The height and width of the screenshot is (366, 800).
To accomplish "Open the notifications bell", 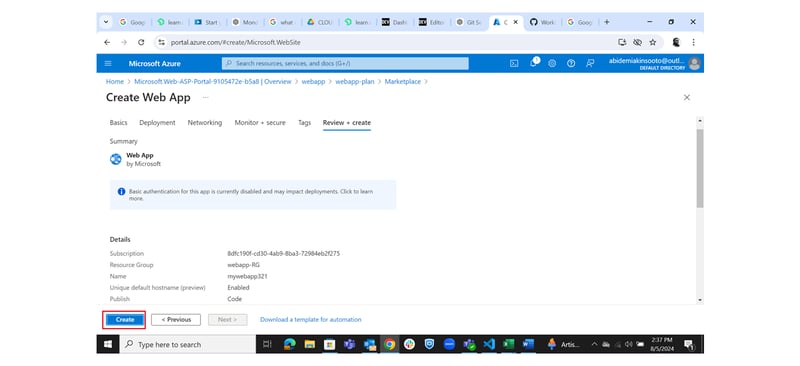I will coord(533,63).
